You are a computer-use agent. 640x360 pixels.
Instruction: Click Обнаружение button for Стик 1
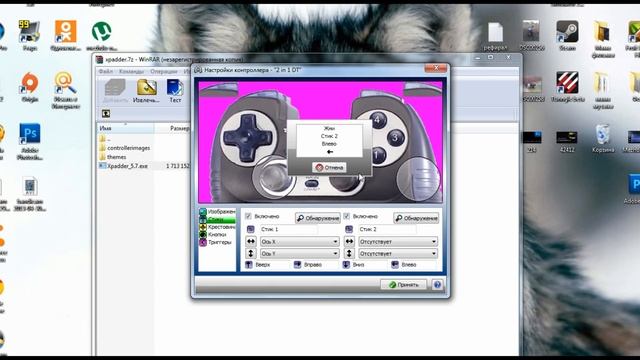[318, 218]
